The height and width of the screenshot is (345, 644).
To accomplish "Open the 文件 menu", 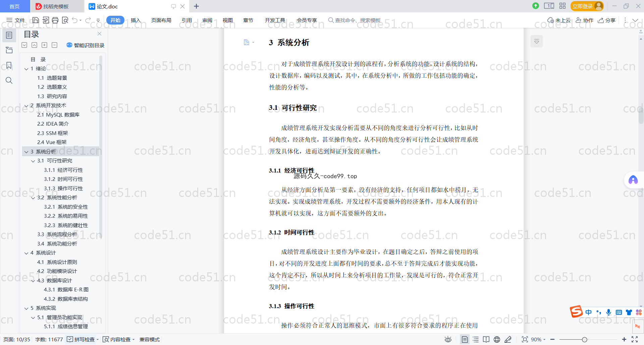I will [x=16, y=20].
